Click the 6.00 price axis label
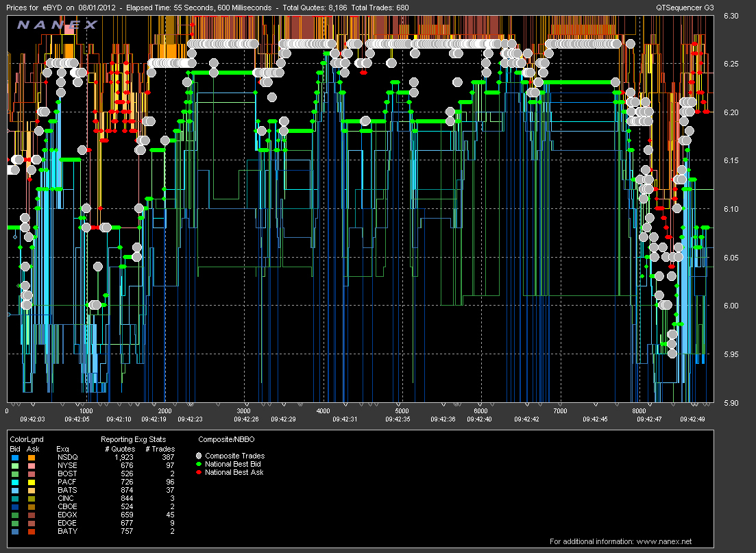This screenshot has height=553, width=756. pyautogui.click(x=731, y=306)
